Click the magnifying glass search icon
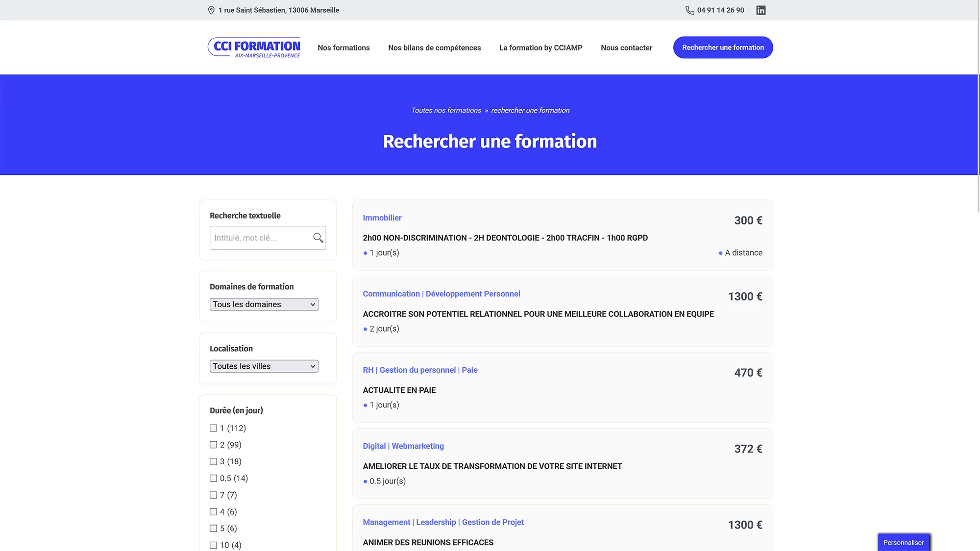980x551 pixels. pyautogui.click(x=318, y=238)
